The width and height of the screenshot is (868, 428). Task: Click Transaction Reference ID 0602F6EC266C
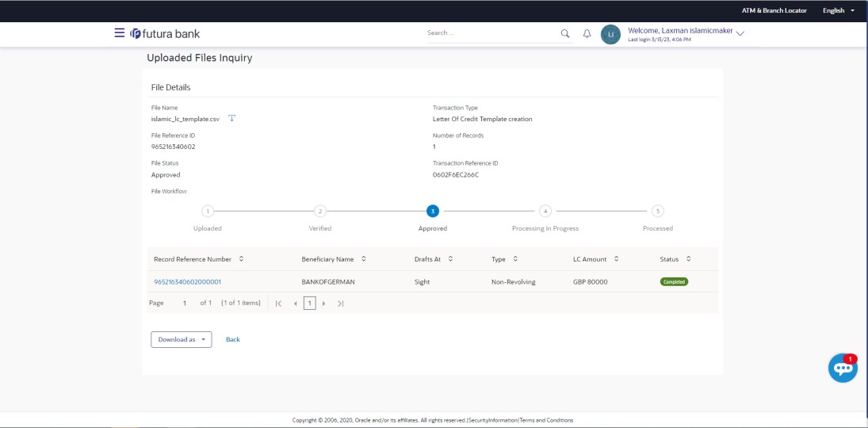[x=456, y=174]
